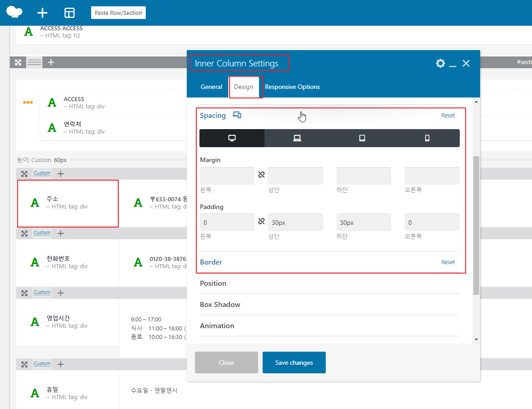Toggle responsive devices icon beside Spacing
The width and height of the screenshot is (532, 409).
(237, 115)
